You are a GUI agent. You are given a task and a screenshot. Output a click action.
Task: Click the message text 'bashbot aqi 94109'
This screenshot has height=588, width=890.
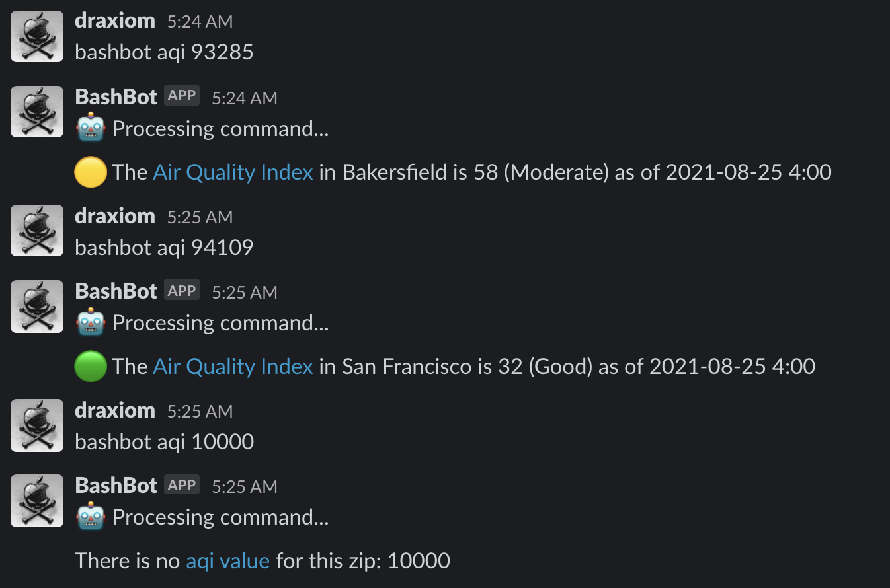[164, 248]
